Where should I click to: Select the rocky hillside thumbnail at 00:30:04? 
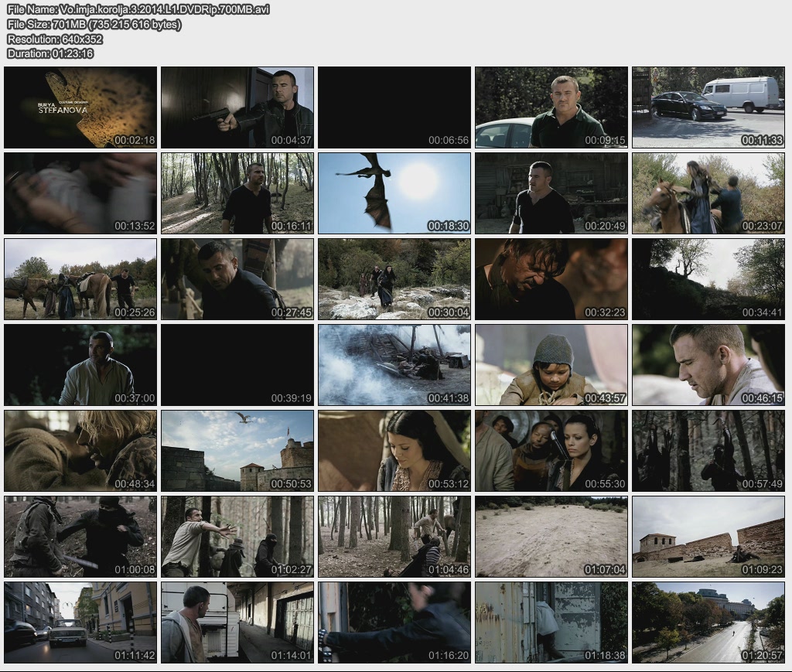click(394, 279)
